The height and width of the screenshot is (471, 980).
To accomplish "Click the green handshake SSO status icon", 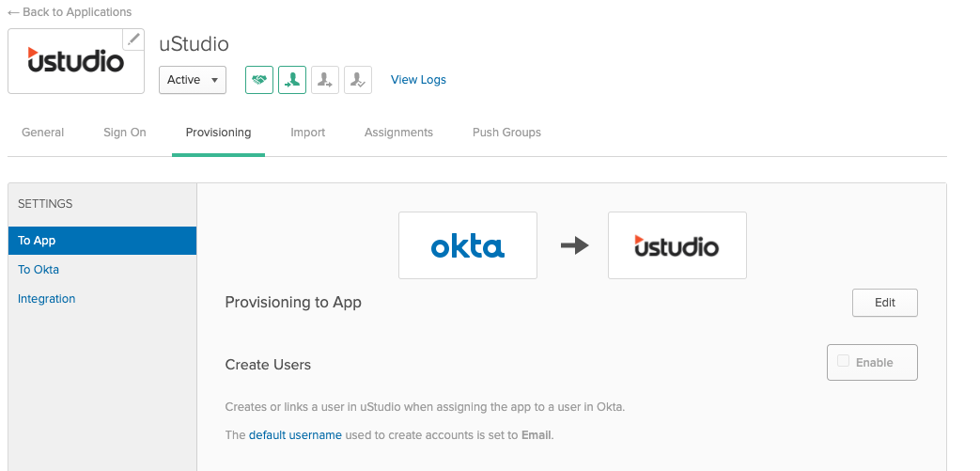I will click(x=259, y=80).
